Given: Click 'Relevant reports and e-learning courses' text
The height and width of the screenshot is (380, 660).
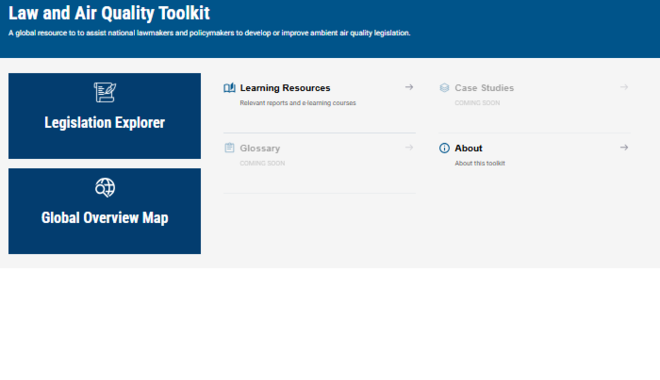Looking at the screenshot, I should click(x=298, y=103).
